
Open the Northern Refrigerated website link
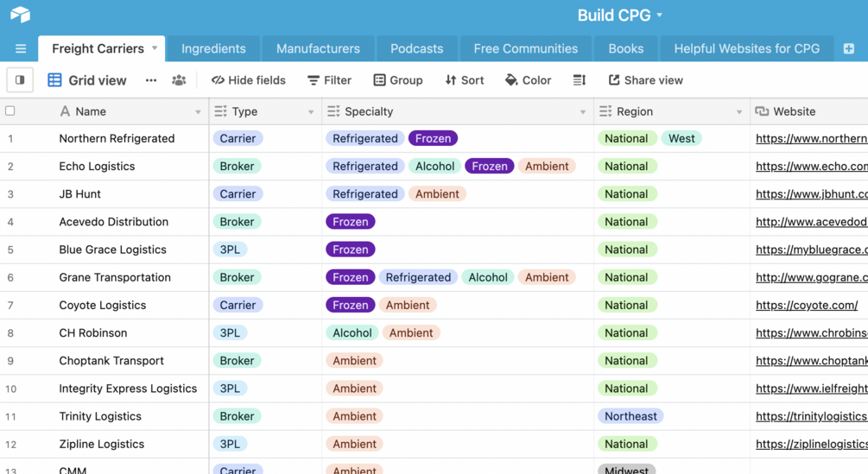(812, 139)
